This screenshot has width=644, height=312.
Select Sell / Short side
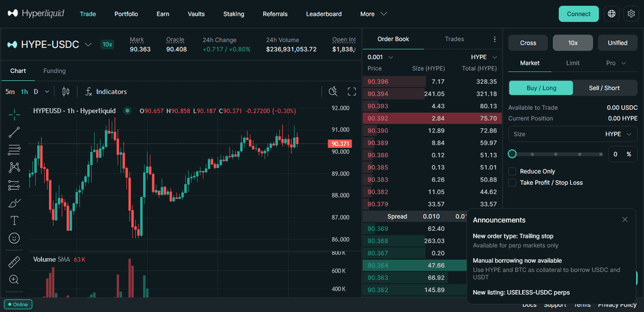click(x=604, y=88)
